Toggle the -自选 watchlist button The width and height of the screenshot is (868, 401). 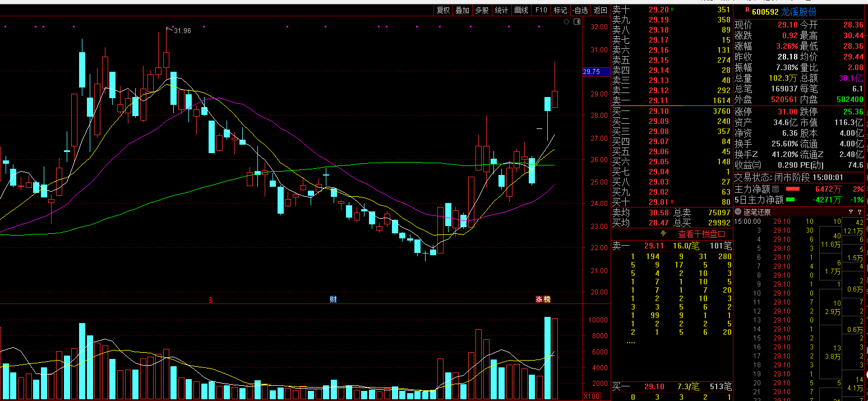[x=580, y=10]
